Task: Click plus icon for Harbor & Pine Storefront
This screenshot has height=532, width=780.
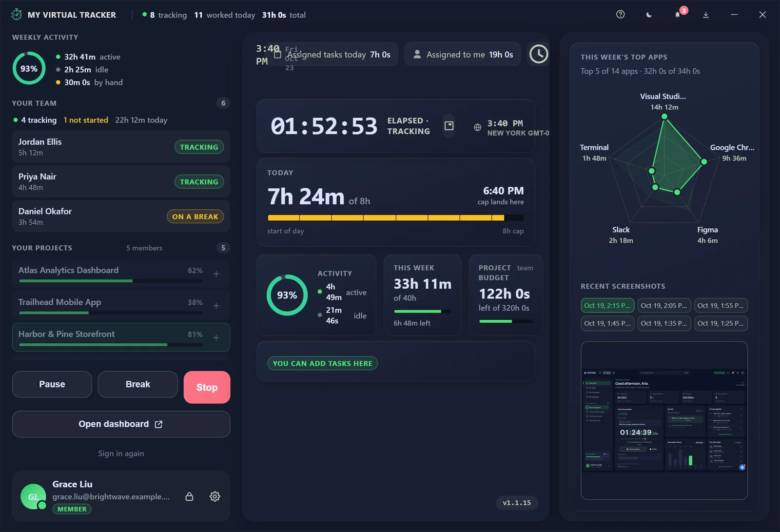Action: (216, 337)
